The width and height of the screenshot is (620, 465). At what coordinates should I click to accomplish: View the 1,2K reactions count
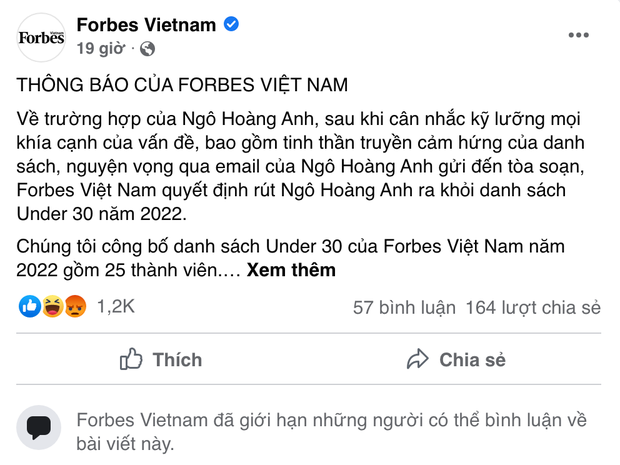[115, 307]
